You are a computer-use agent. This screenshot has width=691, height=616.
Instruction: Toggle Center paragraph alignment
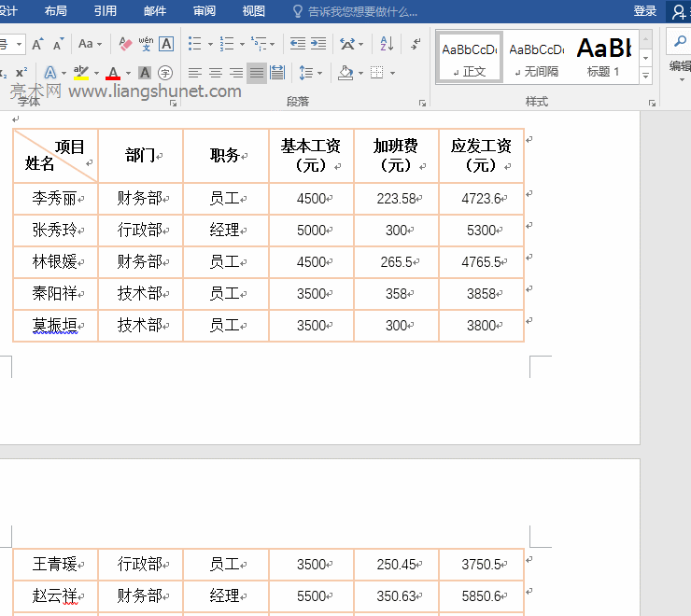click(215, 73)
